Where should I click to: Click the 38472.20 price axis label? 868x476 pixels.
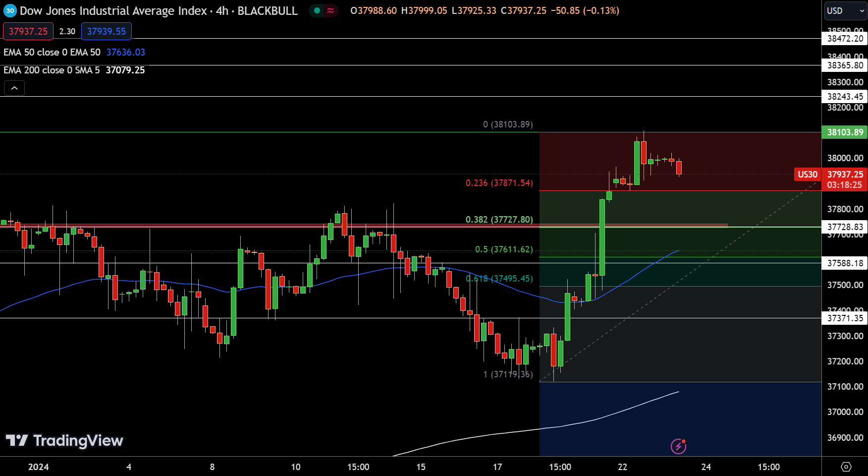845,39
